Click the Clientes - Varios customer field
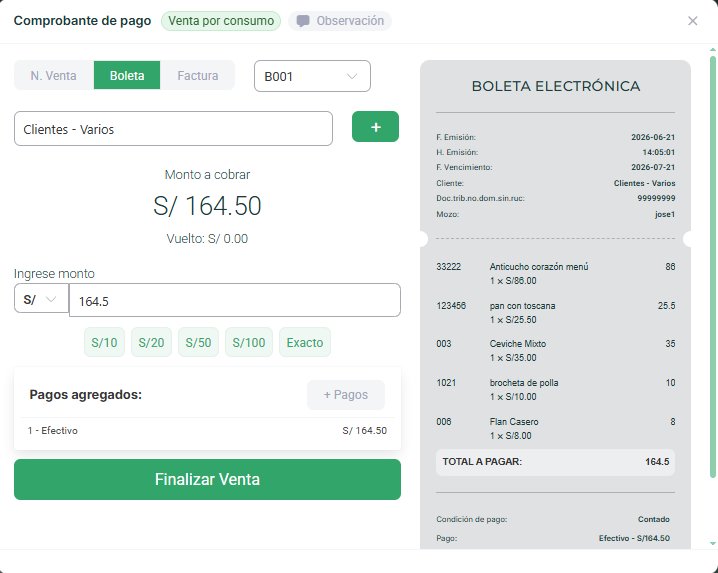Screen dimensions: 718x573 tap(173, 129)
